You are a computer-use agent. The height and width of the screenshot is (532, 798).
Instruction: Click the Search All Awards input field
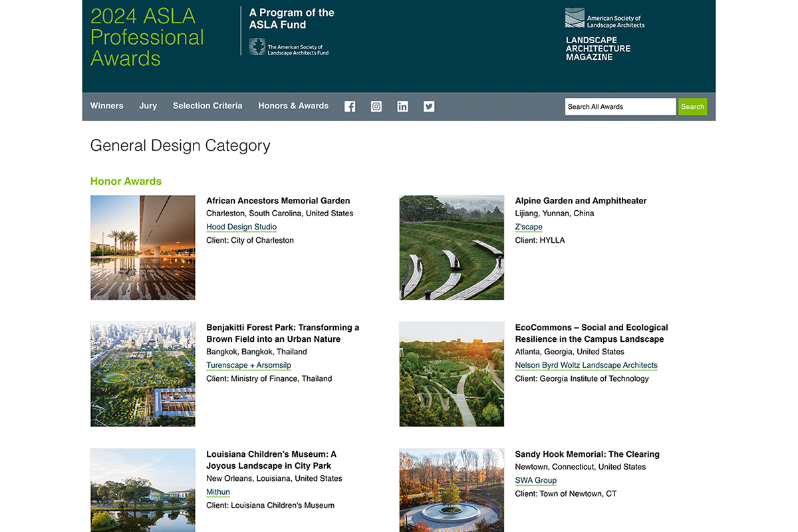(x=620, y=106)
